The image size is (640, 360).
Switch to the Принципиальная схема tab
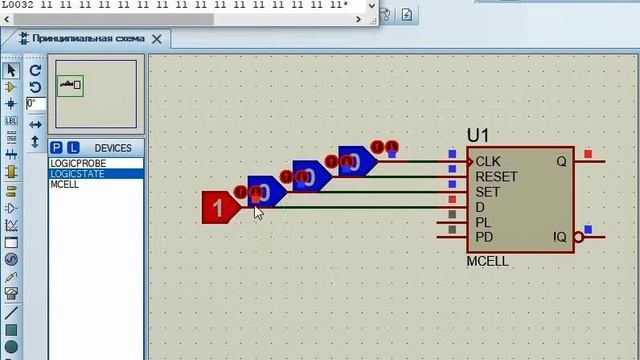click(88, 38)
